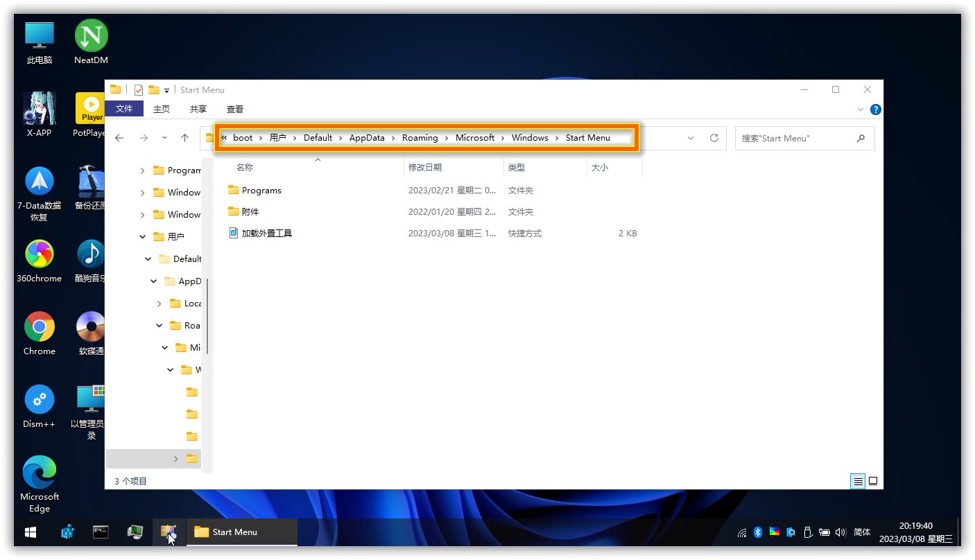Click the navigation pane vertical scrollbar

(x=207, y=316)
